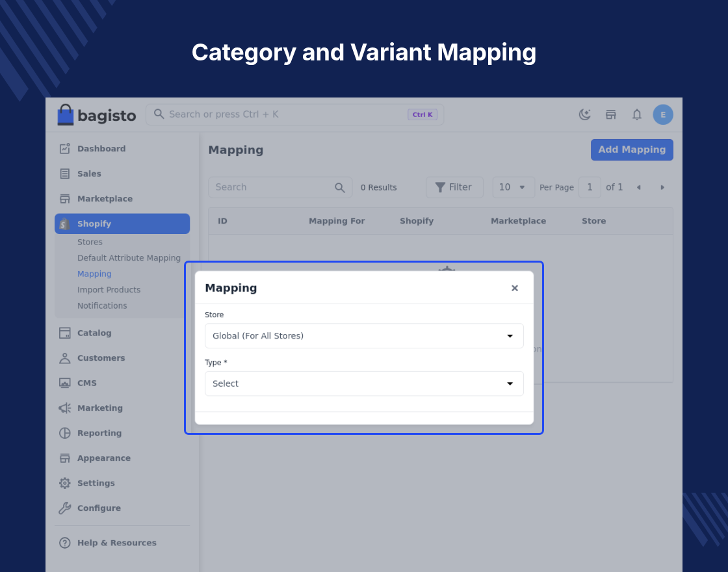This screenshot has height=572, width=728.
Task: Open the Store dropdown in Mapping dialog
Action: point(364,335)
